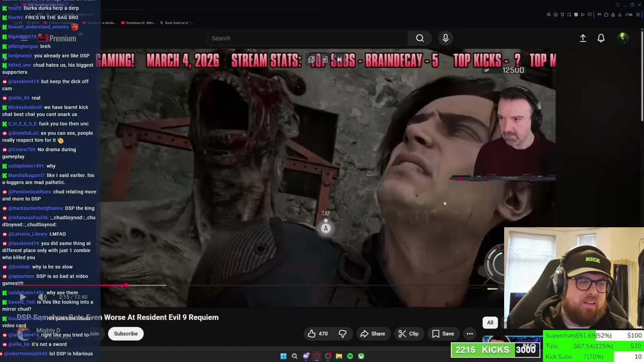Open the browser profile person icon
Screen dimensions: 644x362
click(x=613, y=15)
